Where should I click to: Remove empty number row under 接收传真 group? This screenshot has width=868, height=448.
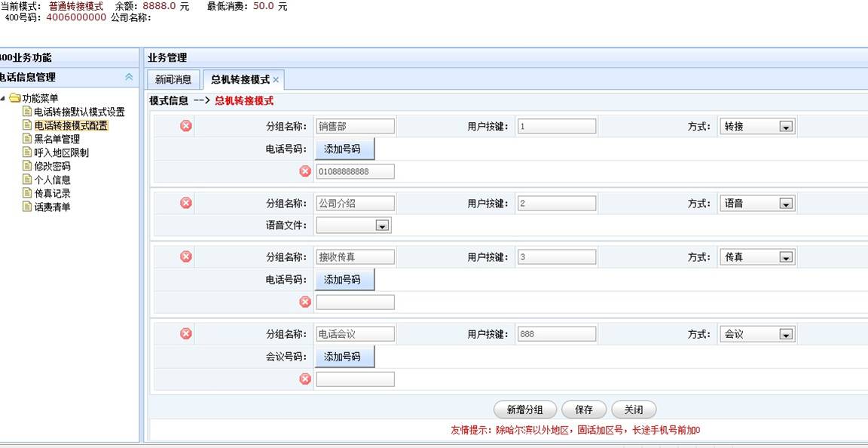tap(305, 302)
